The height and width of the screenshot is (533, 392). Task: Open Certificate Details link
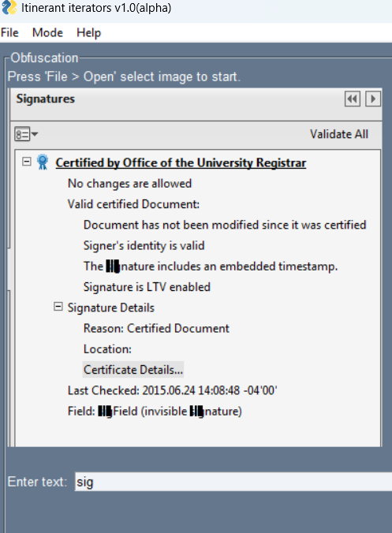pyautogui.click(x=133, y=370)
